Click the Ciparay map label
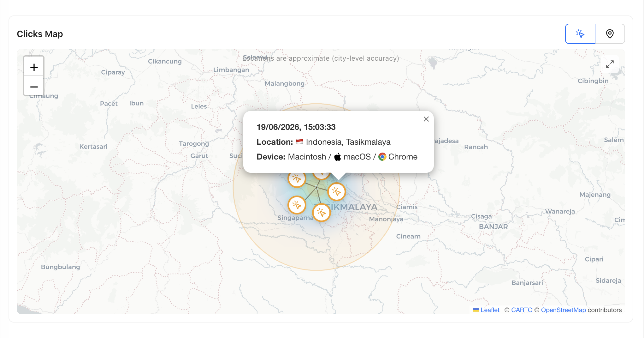Screen dimensions: 644x338 point(113,72)
